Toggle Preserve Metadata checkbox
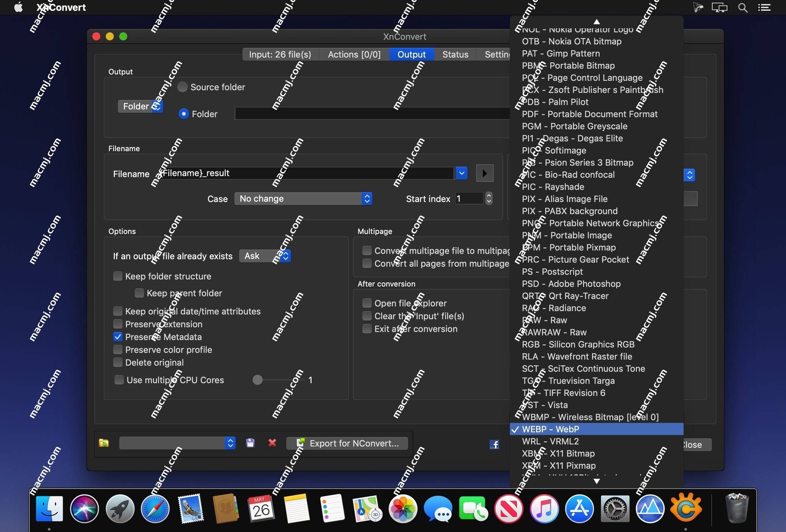786x532 pixels. pos(117,337)
